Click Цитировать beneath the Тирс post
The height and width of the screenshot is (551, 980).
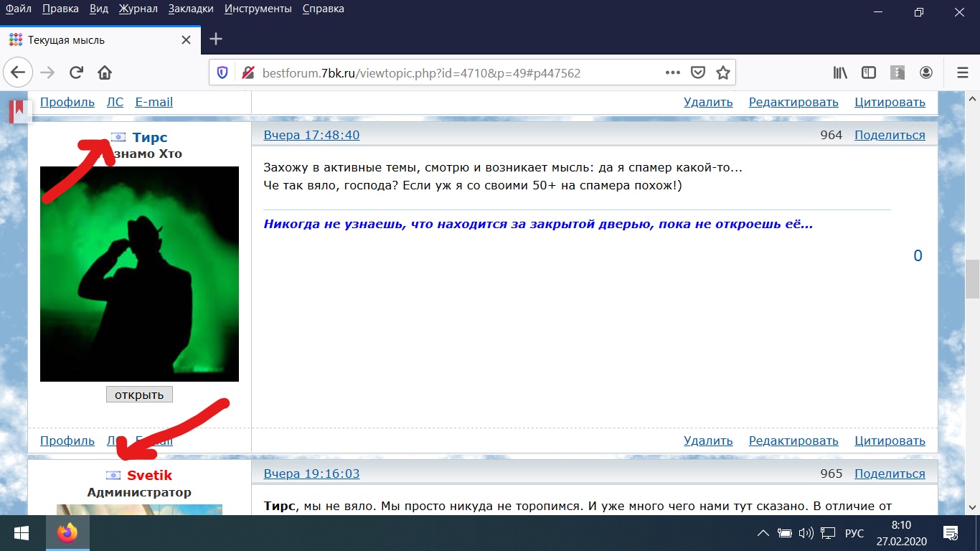pyautogui.click(x=890, y=441)
